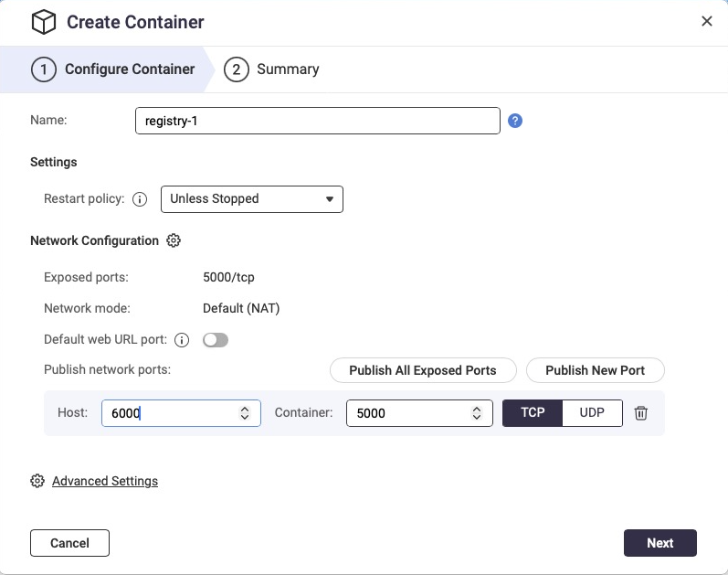
Task: Click the Default web URL port info icon
Action: coord(181,340)
